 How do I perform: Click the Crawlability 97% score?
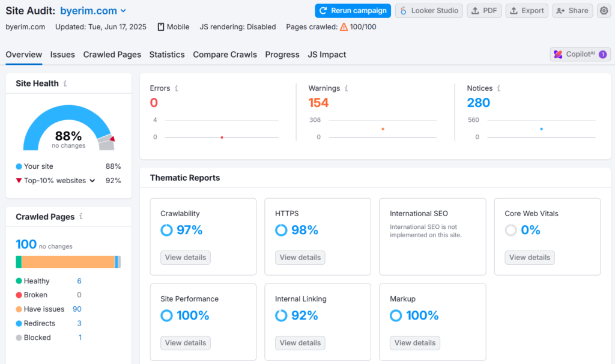coord(189,230)
